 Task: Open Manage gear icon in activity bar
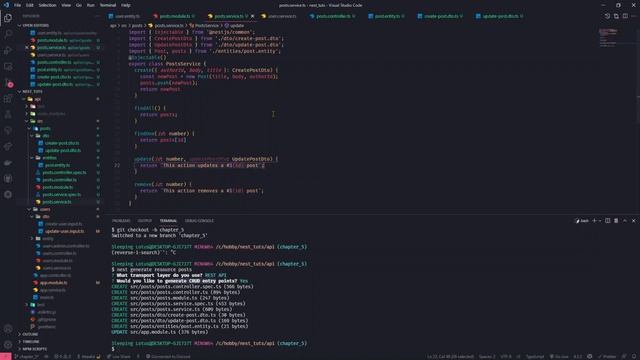pos(8,345)
